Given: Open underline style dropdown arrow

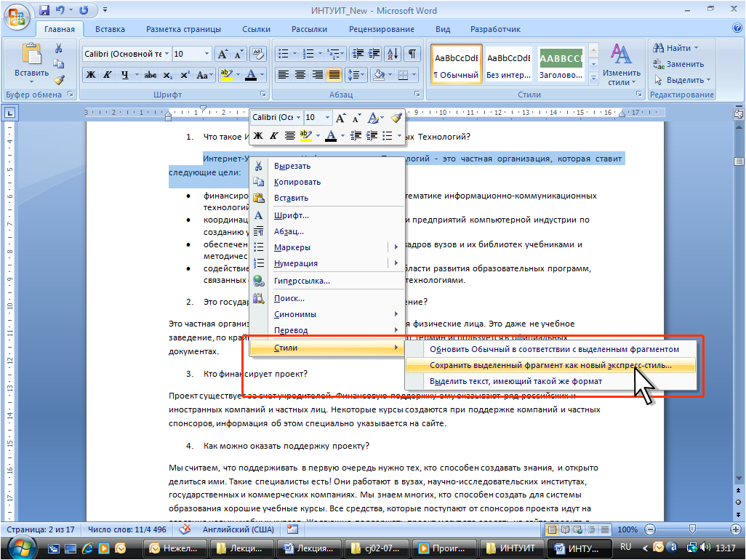Looking at the screenshot, I should click(137, 75).
